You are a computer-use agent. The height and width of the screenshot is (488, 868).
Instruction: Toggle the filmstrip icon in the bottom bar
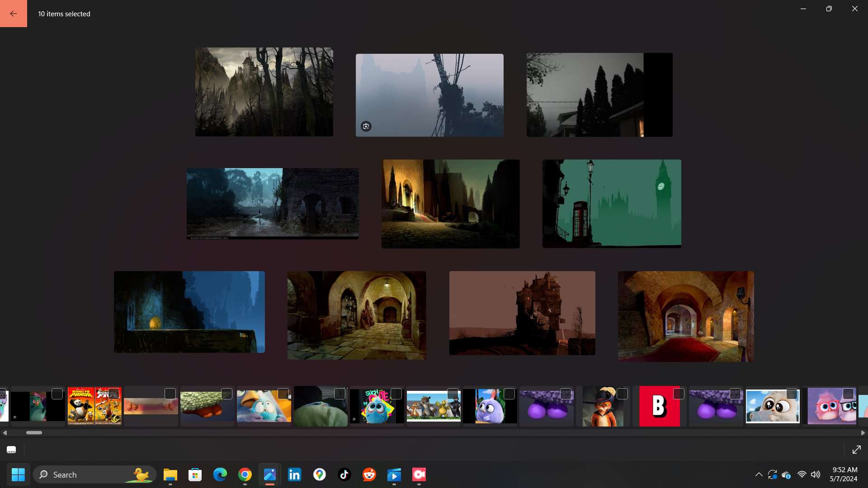click(x=11, y=450)
